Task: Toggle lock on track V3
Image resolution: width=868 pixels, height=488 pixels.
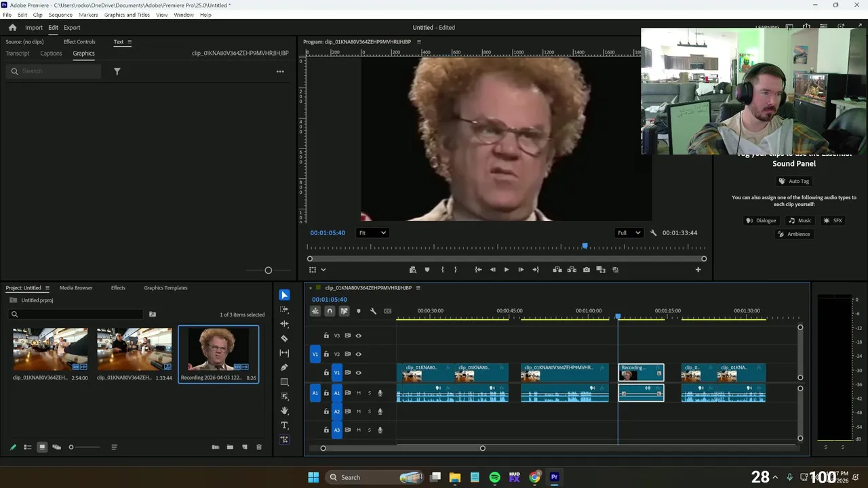Action: click(326, 335)
